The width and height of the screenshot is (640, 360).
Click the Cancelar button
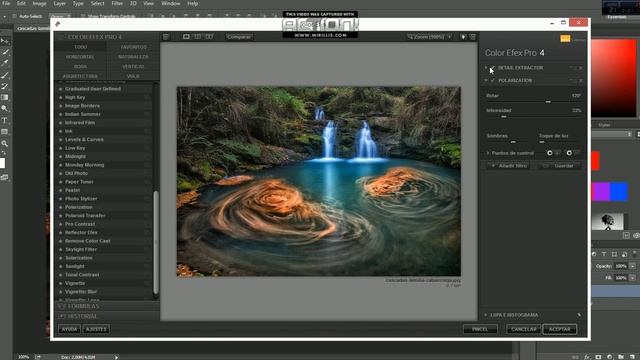(x=524, y=329)
